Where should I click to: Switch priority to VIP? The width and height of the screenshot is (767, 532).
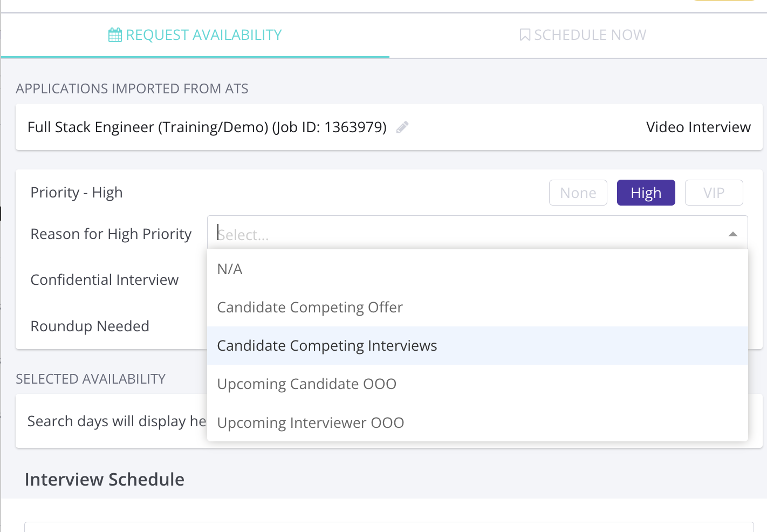point(714,193)
